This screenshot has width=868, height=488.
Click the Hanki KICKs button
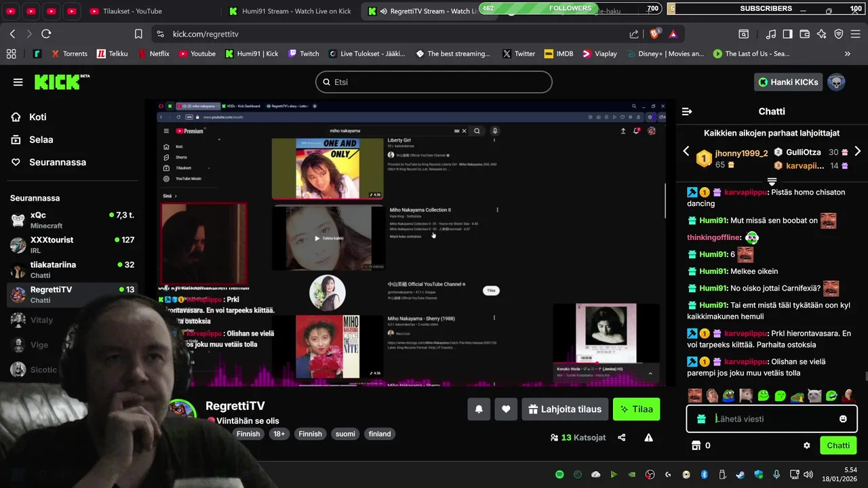click(788, 82)
